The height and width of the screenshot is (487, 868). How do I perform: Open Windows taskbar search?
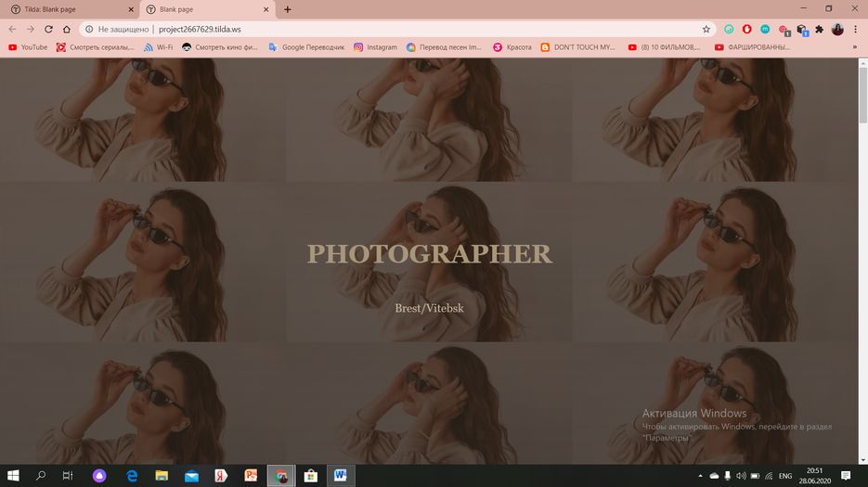tap(41, 475)
